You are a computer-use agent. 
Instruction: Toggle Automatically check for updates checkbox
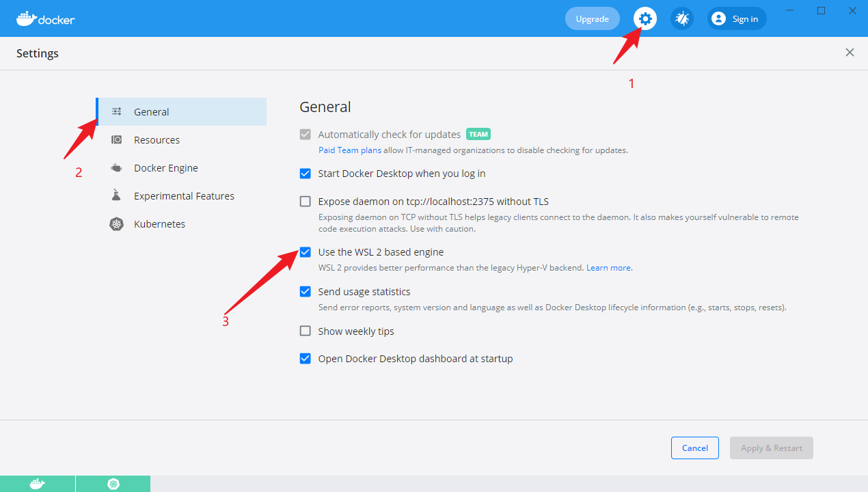click(306, 134)
